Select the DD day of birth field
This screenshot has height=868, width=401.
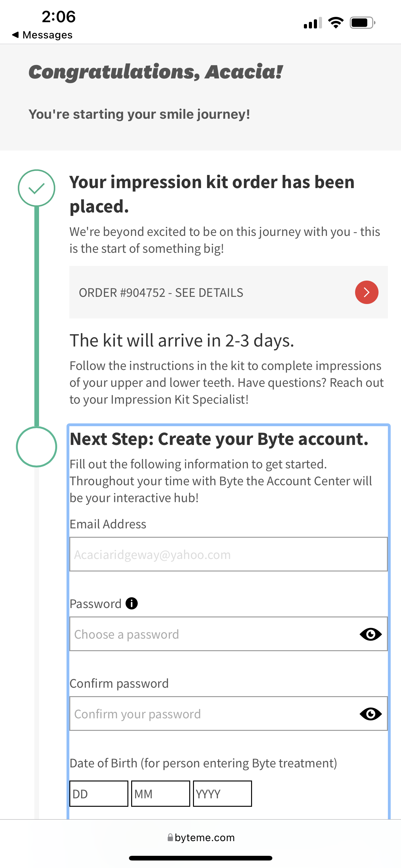point(99,794)
